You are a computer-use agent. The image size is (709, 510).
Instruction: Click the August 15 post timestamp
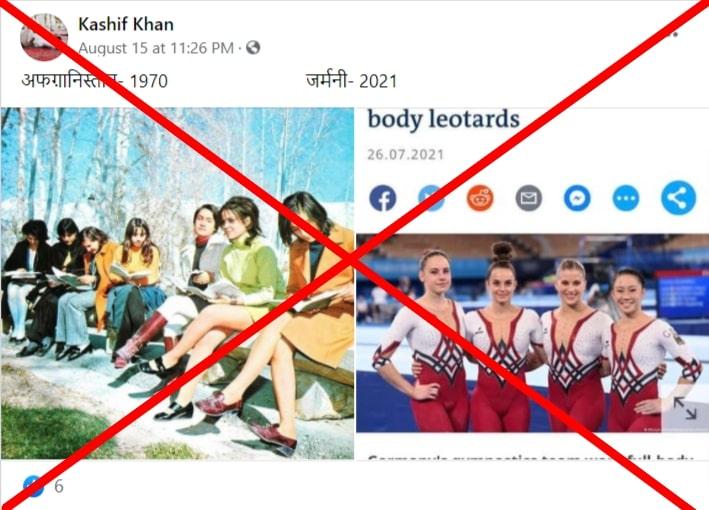156,48
